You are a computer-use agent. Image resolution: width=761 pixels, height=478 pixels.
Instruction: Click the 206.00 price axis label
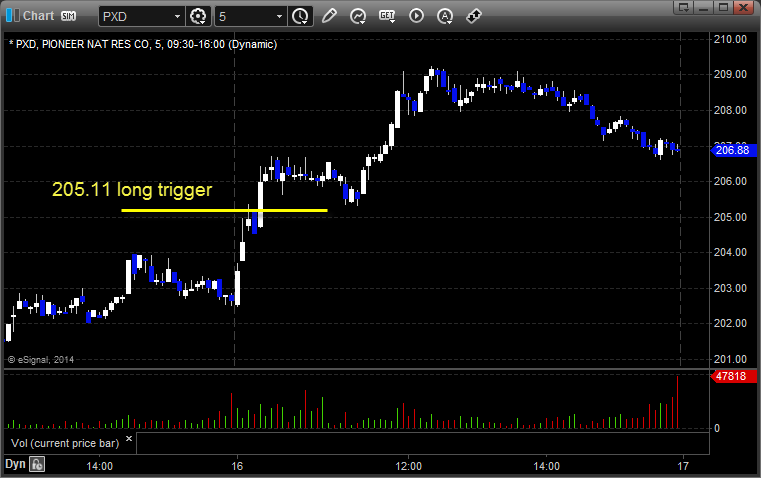(730, 181)
